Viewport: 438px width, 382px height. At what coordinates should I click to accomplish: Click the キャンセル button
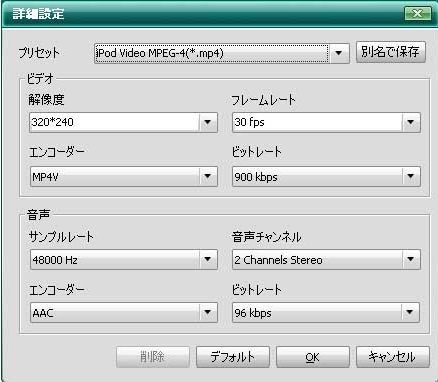392,357
